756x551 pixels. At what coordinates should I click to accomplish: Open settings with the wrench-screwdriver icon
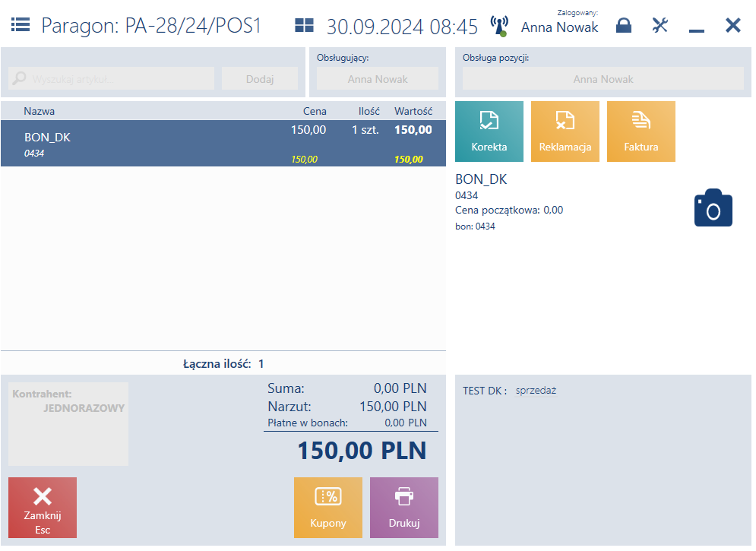pyautogui.click(x=660, y=25)
